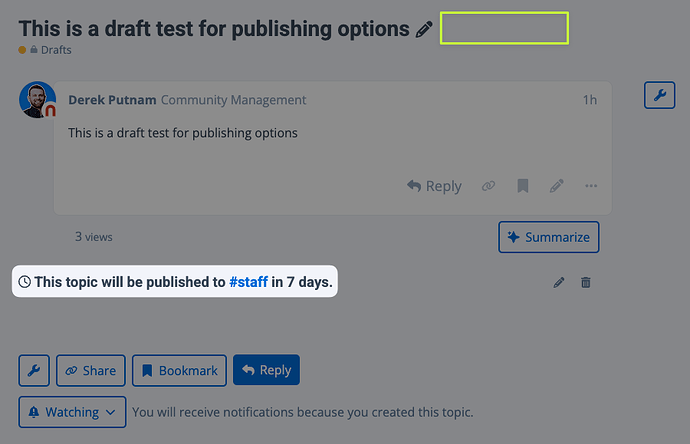Click the blue Reply button
The width and height of the screenshot is (690, 444).
pyautogui.click(x=266, y=370)
